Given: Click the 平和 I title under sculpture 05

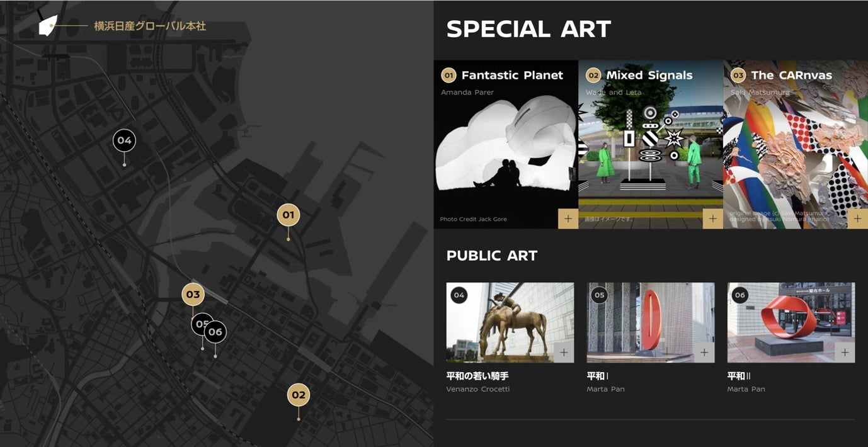Looking at the screenshot, I should tap(598, 376).
